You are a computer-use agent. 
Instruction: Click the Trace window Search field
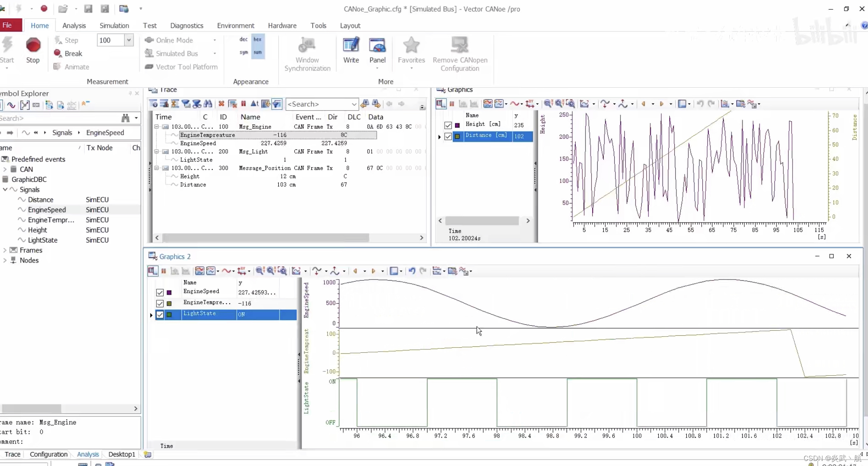319,104
